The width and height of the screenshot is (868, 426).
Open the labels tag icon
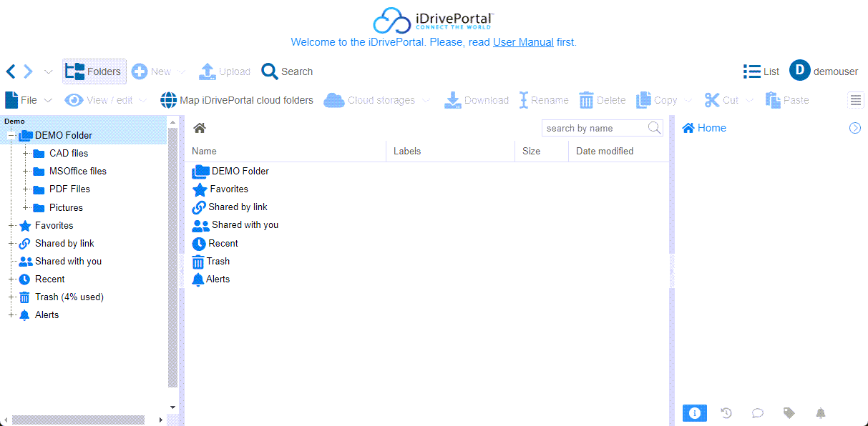789,413
